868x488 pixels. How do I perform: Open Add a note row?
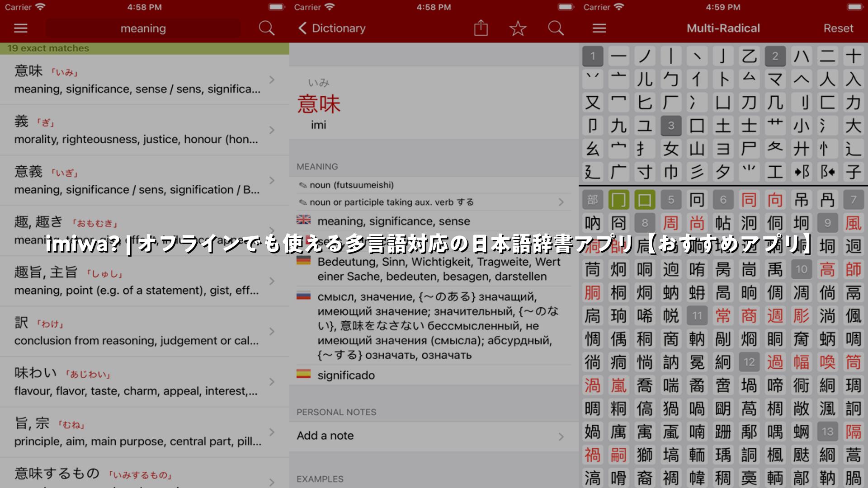pyautogui.click(x=434, y=436)
